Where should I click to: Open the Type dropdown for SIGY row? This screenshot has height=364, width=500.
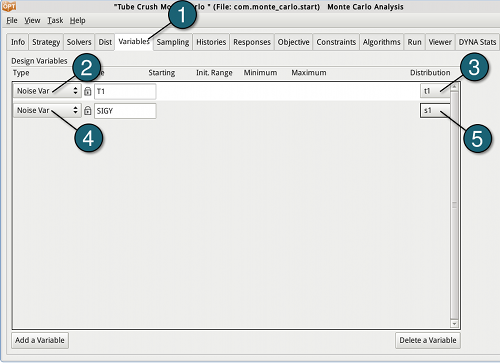47,110
